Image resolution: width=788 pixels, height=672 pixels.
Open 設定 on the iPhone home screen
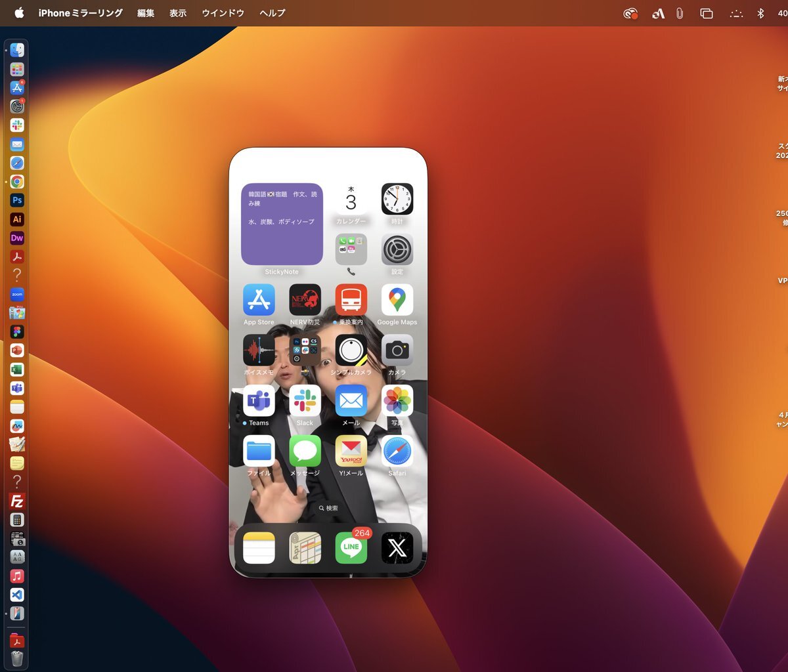(x=397, y=249)
